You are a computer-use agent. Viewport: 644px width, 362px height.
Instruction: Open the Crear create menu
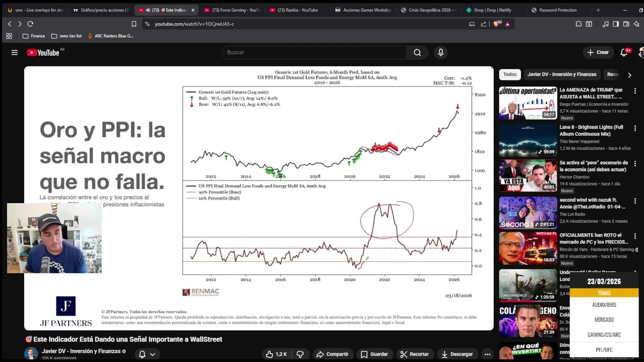(598, 52)
